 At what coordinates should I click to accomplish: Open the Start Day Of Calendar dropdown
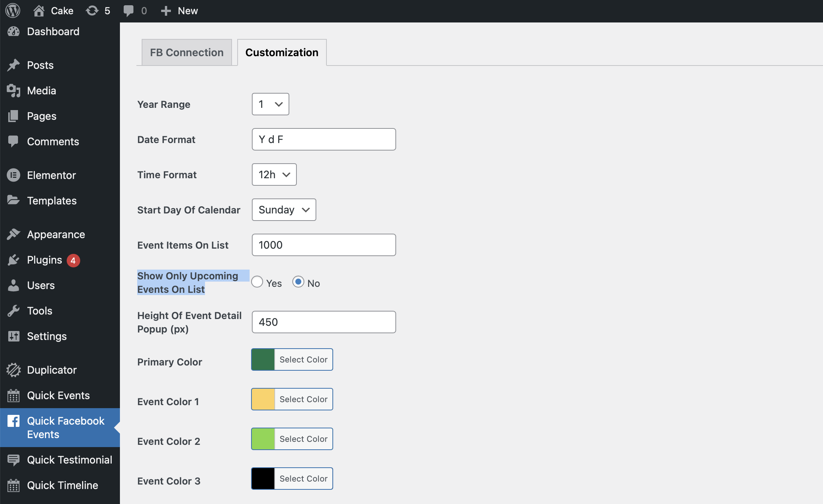point(284,210)
